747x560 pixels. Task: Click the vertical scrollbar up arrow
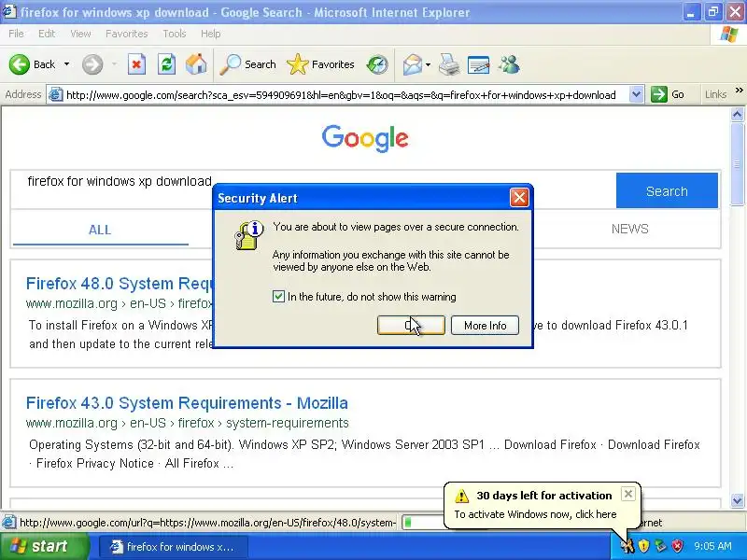point(737,114)
